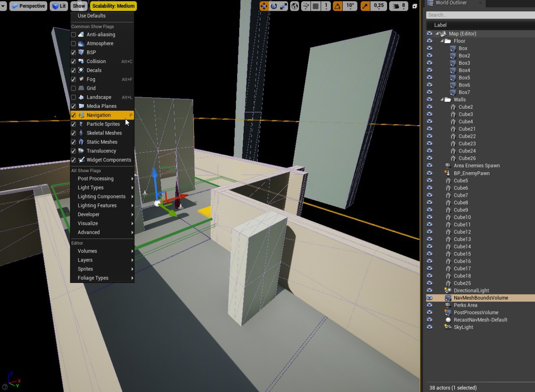Select RecastNavMesh-Default in outliner
The height and width of the screenshot is (392, 535).
480,320
